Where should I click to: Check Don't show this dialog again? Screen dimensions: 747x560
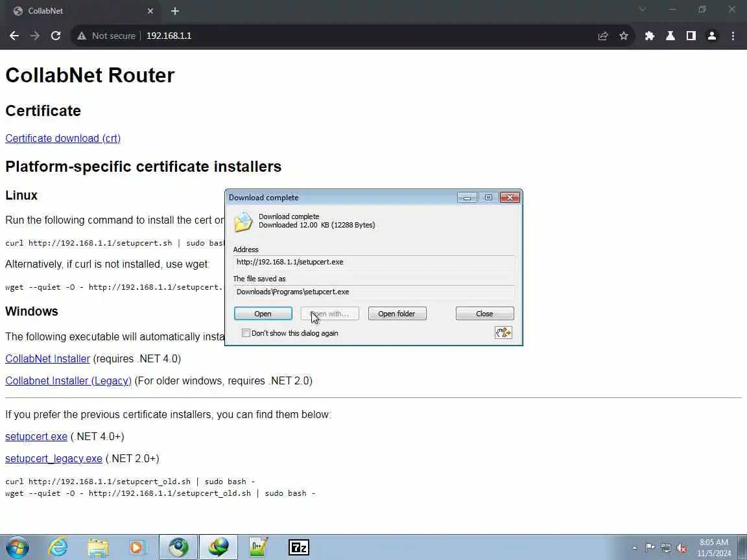point(246,333)
